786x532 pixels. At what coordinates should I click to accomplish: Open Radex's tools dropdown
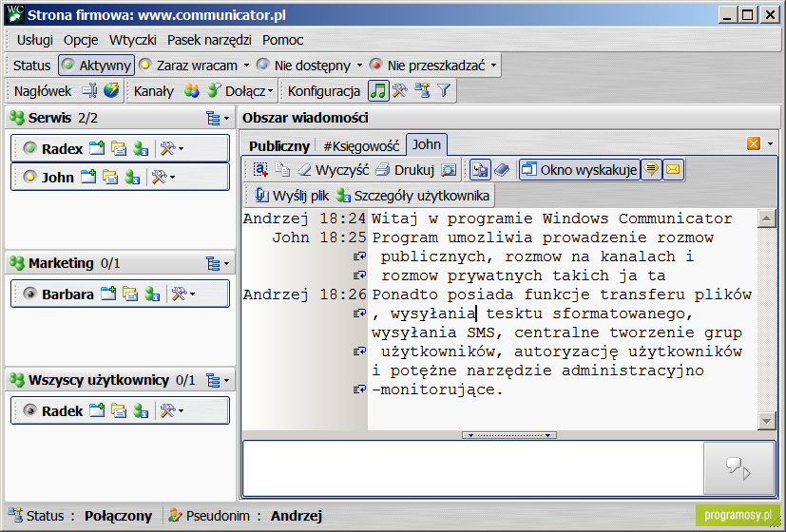(x=171, y=148)
